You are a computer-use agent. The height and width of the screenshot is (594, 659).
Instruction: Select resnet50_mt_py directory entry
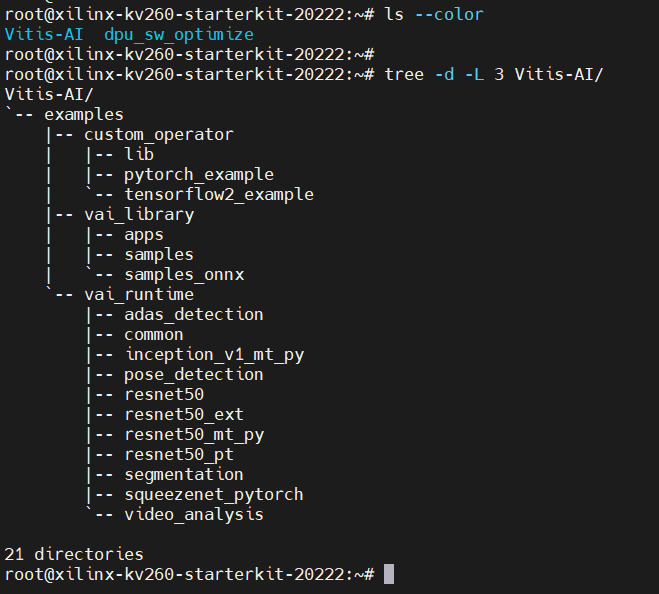click(194, 435)
